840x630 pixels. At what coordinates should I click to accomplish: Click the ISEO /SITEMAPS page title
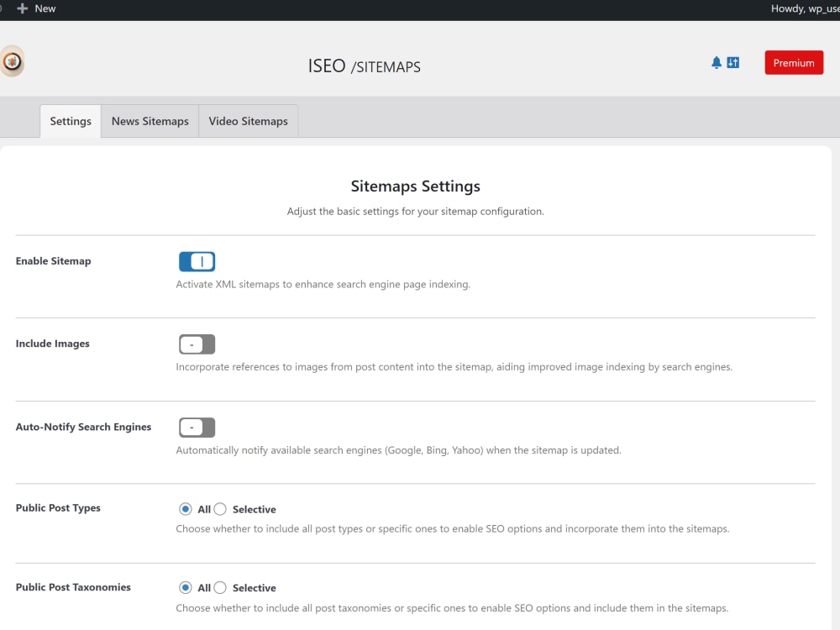[x=365, y=66]
